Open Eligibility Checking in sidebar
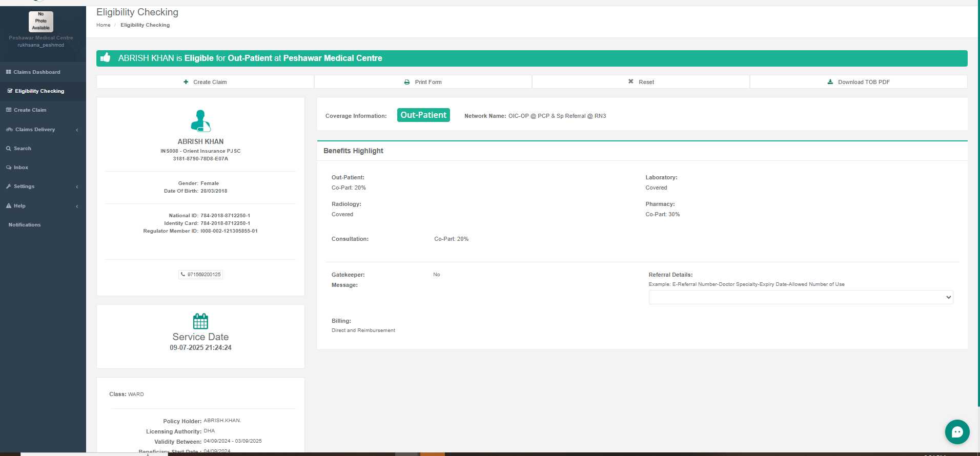This screenshot has height=456, width=980. tap(39, 91)
